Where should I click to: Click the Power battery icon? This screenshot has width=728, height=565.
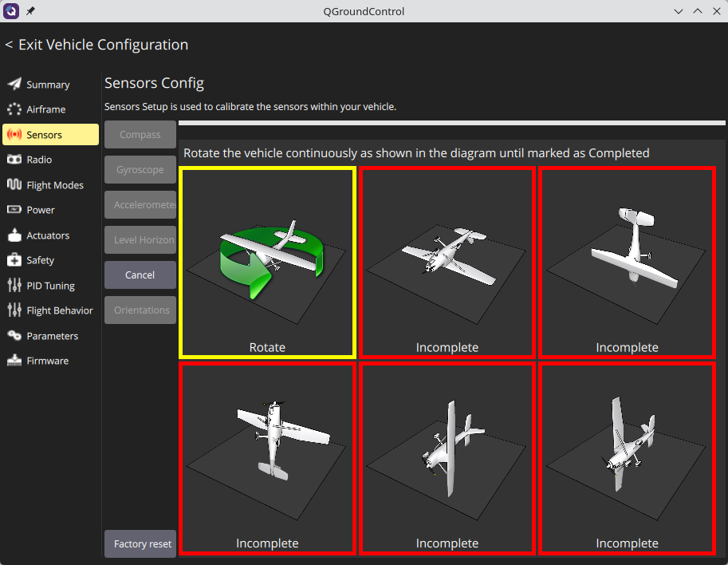(14, 210)
